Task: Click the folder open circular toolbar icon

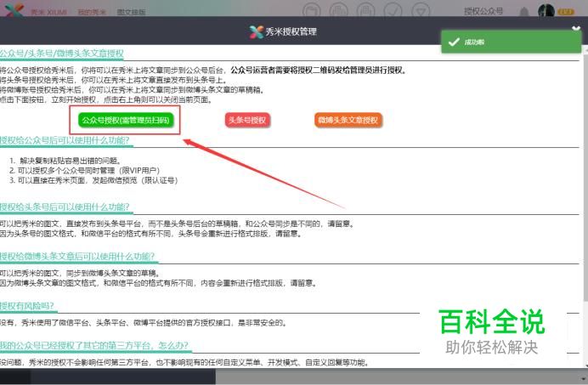Action: [x=311, y=10]
